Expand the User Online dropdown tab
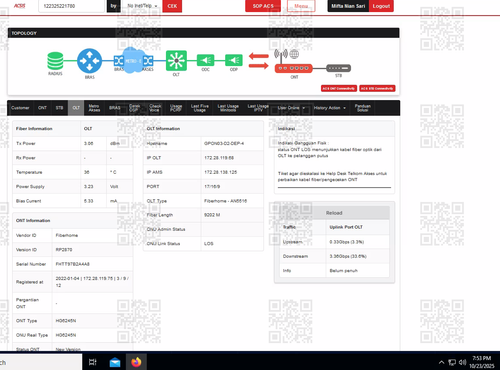This screenshot has width=500, height=370. point(291,108)
